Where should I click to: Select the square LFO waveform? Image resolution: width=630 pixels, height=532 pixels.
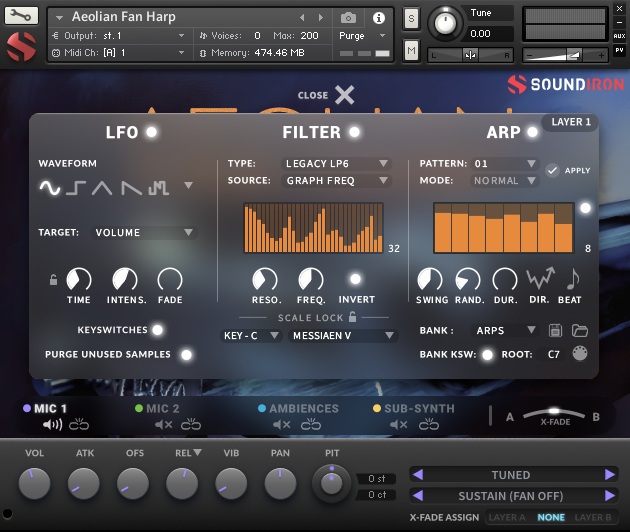coord(76,188)
